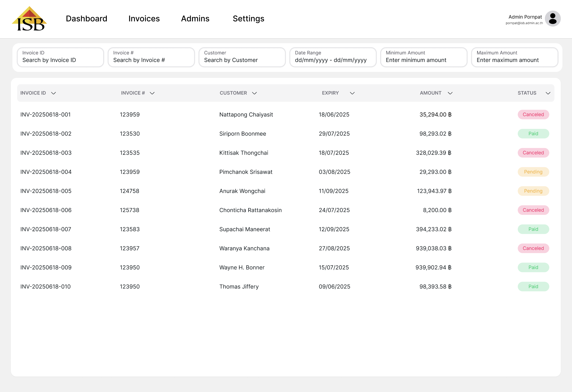The width and height of the screenshot is (572, 392).
Task: Open invoice INV-20250618-007 row
Action: coord(46,229)
